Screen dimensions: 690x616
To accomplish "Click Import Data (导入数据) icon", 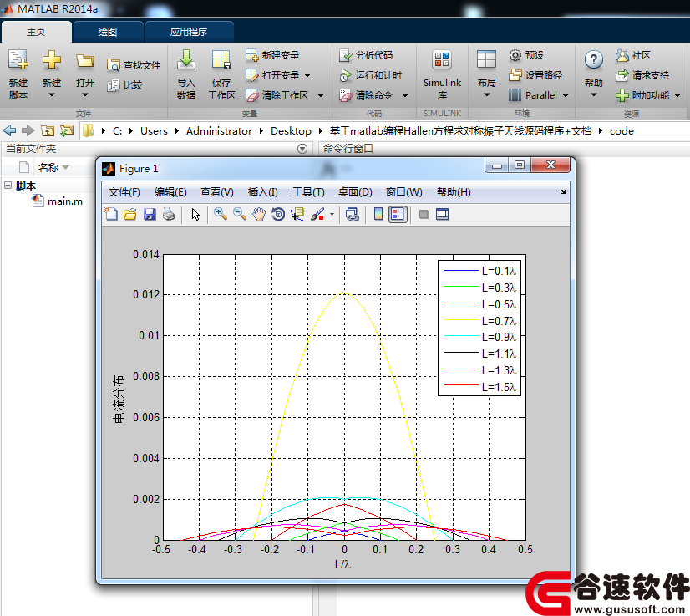I will pyautogui.click(x=186, y=60).
